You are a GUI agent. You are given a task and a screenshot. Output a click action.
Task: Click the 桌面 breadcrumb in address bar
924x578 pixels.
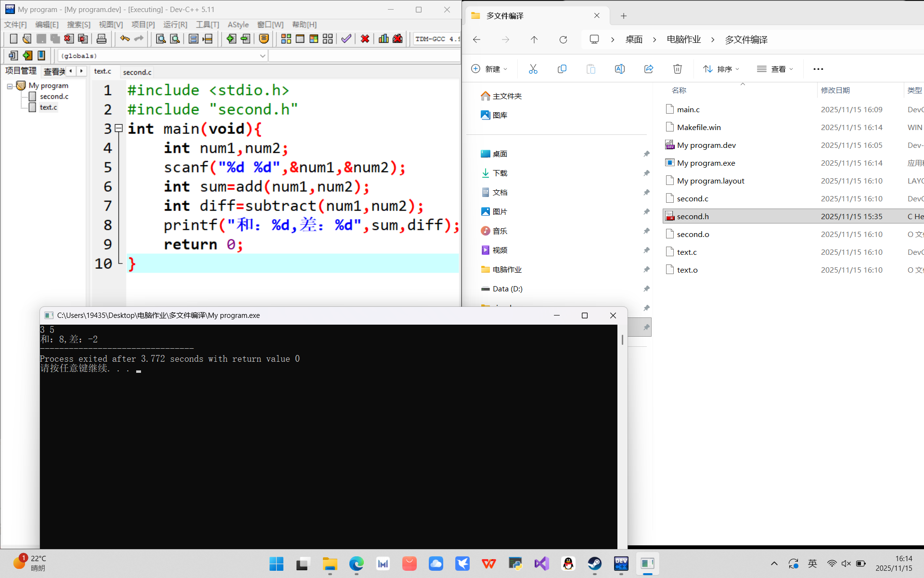tap(634, 39)
